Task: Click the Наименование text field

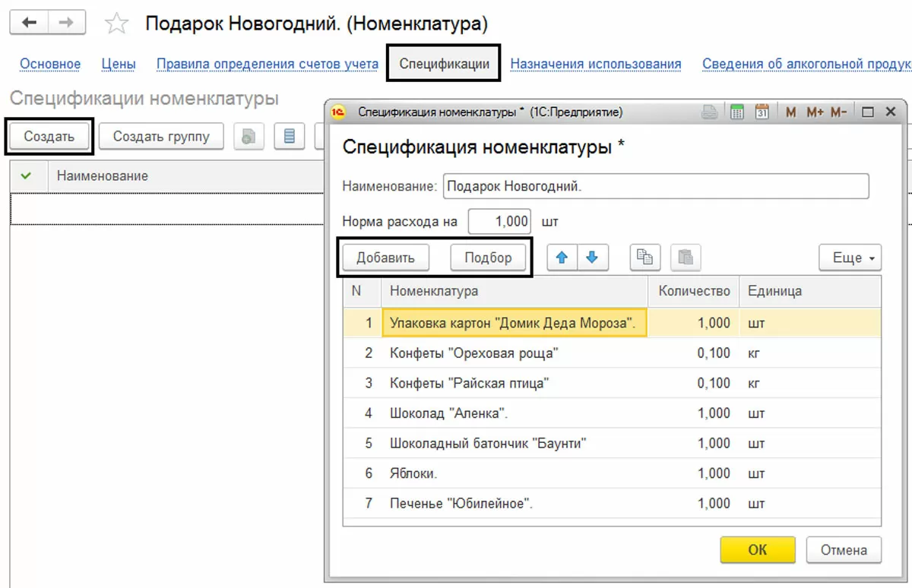Action: [655, 186]
